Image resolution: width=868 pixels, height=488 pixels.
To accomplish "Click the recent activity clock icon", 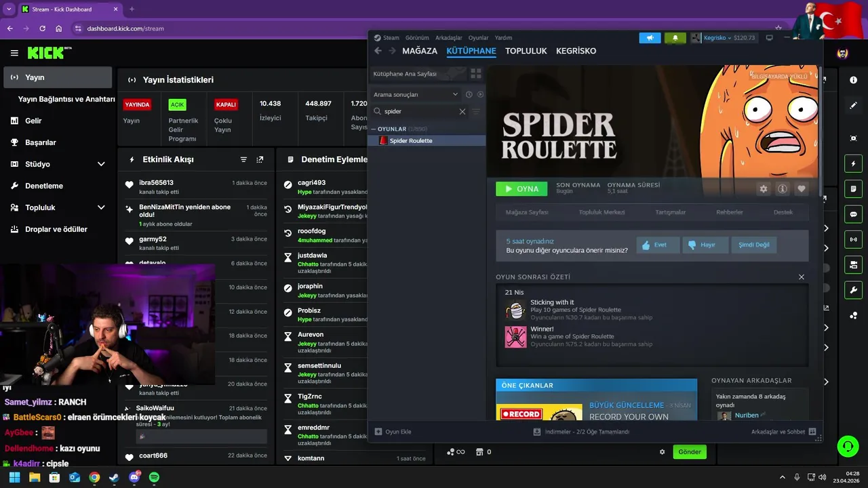I will click(x=469, y=94).
